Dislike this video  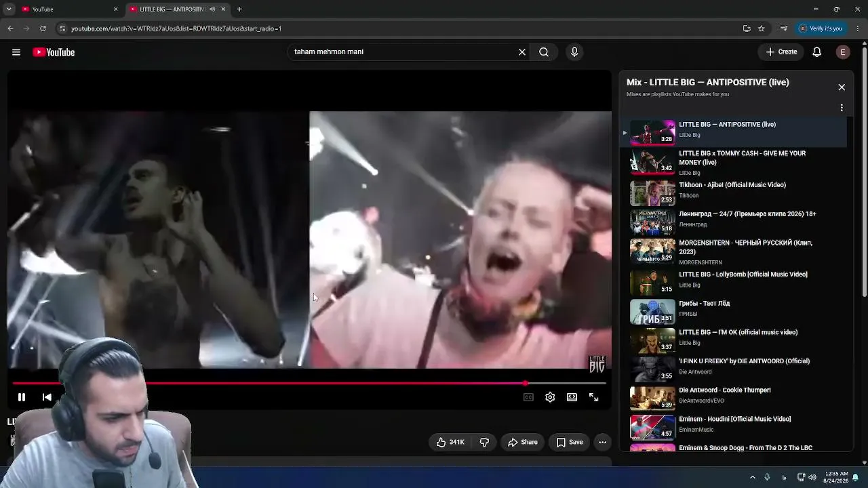(484, 443)
